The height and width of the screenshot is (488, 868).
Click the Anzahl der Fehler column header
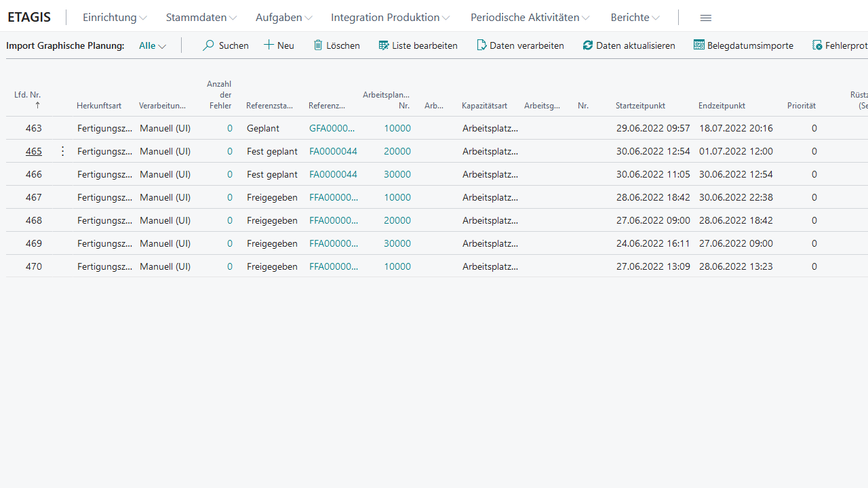pyautogui.click(x=219, y=95)
